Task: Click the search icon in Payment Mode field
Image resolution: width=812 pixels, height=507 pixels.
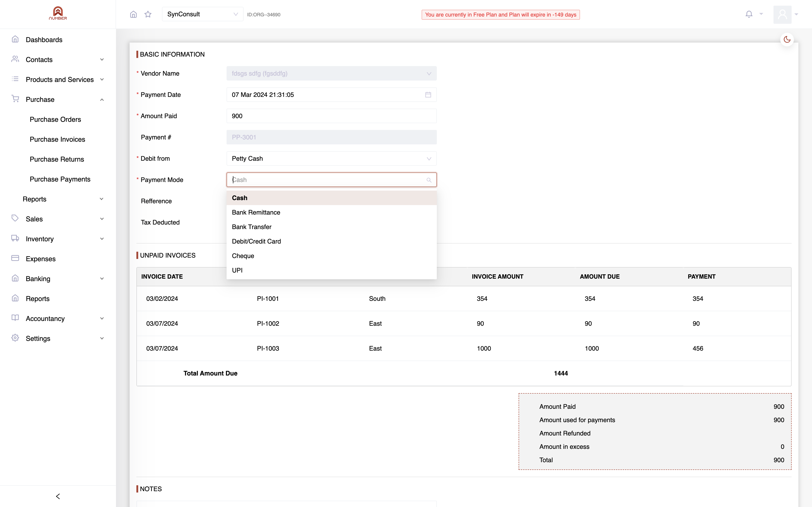Action: (x=429, y=180)
